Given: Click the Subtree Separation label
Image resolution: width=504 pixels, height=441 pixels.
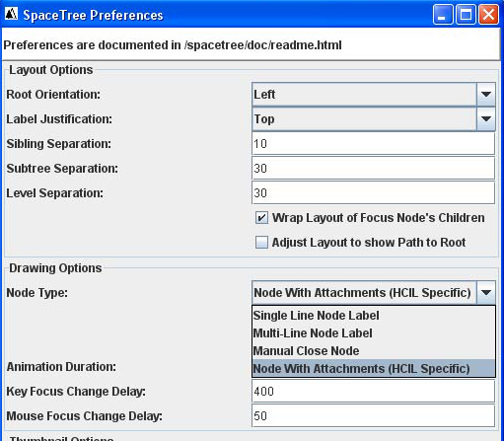Looking at the screenshot, I should (x=62, y=169).
